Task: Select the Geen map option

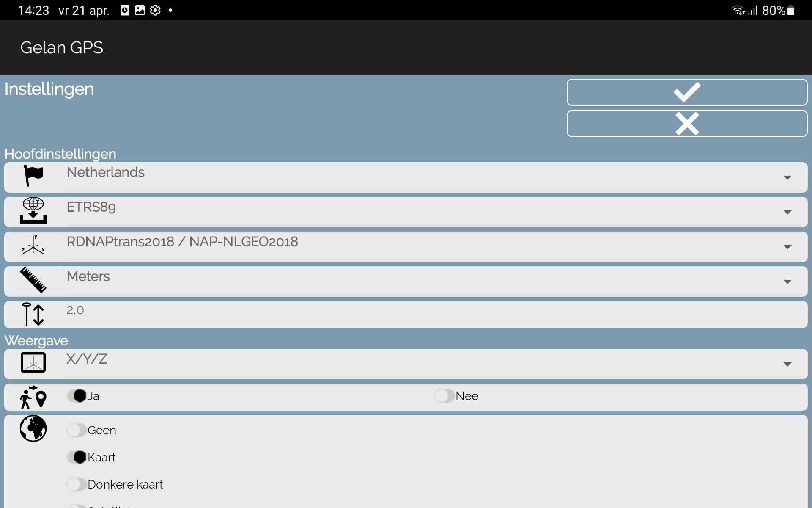Action: (x=91, y=430)
